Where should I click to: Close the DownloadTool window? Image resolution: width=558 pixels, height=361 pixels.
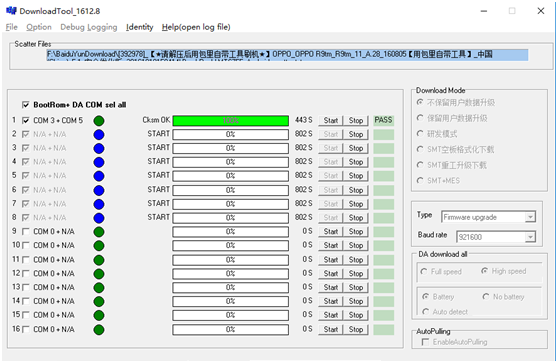tap(541, 11)
